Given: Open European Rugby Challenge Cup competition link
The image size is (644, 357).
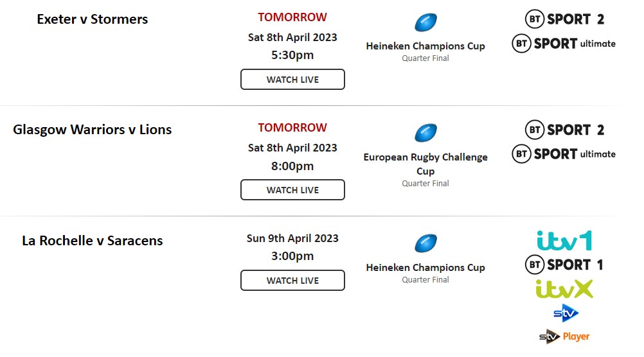Looking at the screenshot, I should (x=425, y=164).
